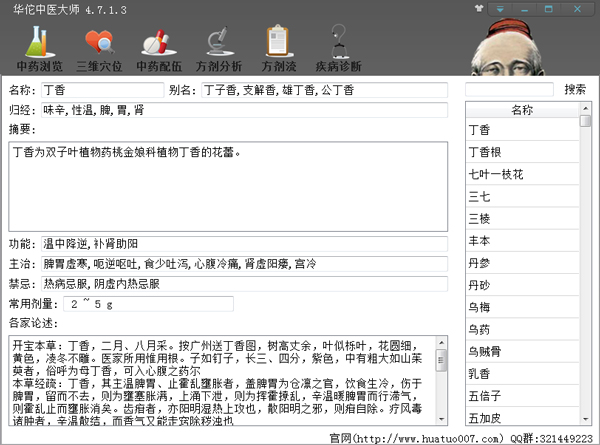Click into the 功能 field
The image size is (600, 445).
[x=245, y=244]
